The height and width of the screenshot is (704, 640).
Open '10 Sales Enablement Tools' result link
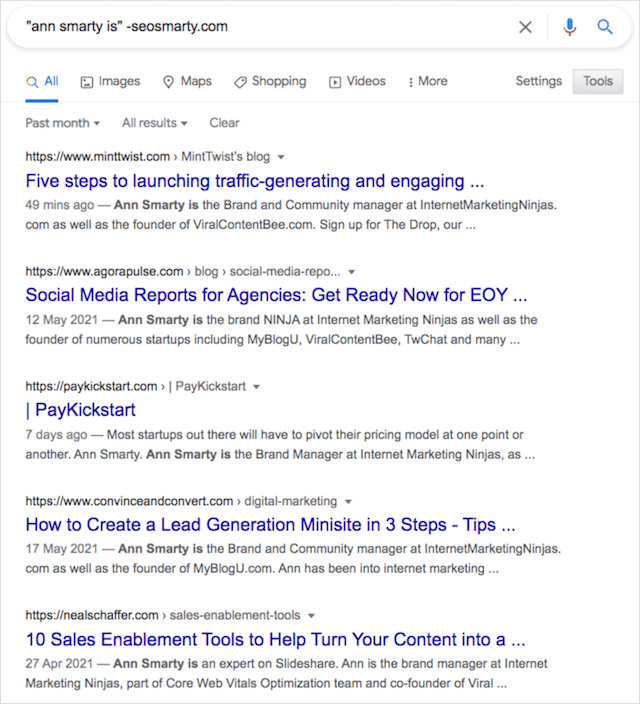[x=275, y=640]
